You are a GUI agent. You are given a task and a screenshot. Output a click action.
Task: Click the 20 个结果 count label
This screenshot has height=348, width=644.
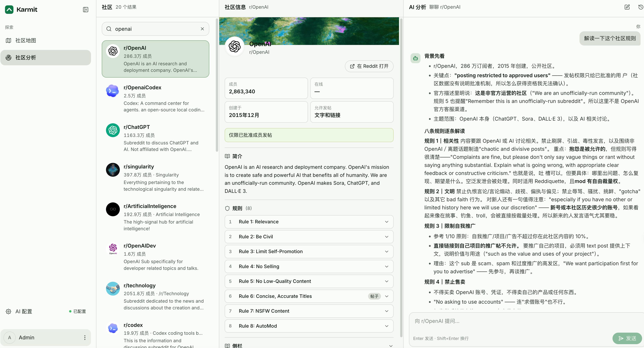pyautogui.click(x=126, y=7)
